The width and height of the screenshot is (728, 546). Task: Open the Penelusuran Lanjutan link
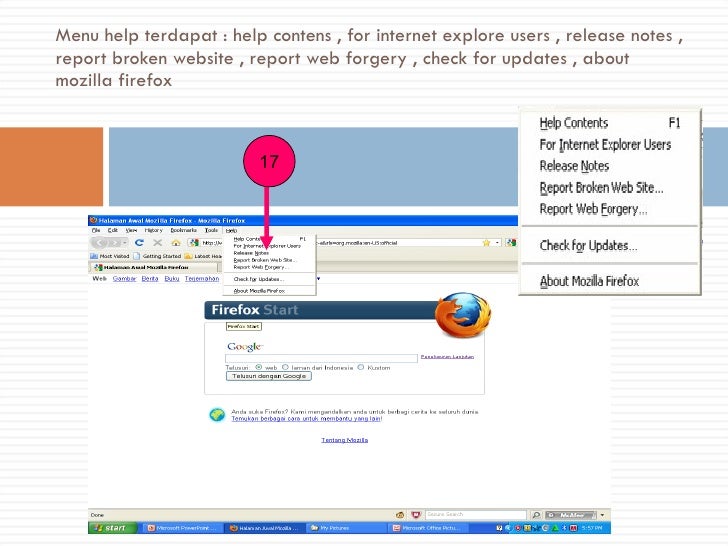(447, 357)
